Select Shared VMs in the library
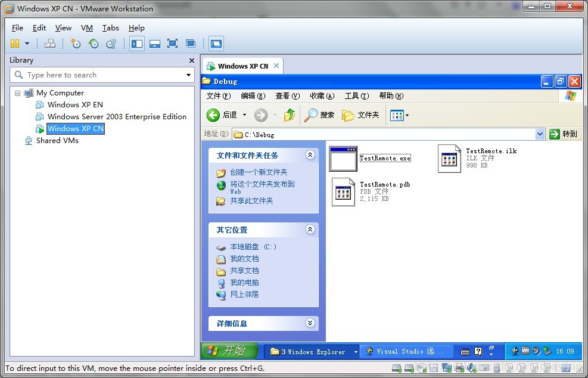The image size is (588, 378). tap(57, 141)
